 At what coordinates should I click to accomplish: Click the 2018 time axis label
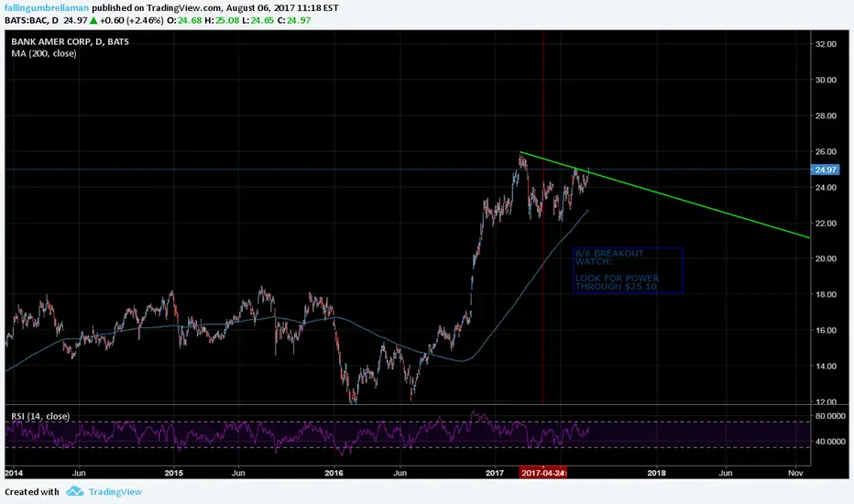point(656,473)
